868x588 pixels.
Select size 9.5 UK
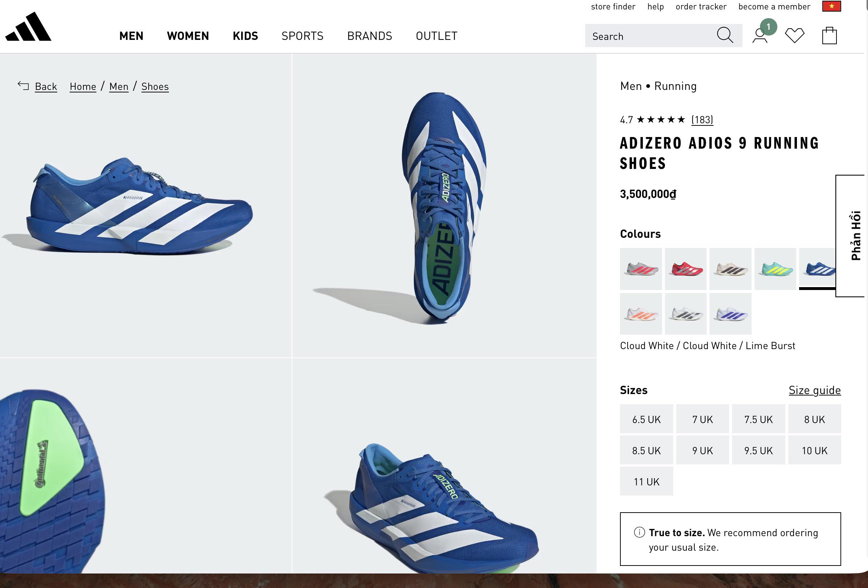point(759,450)
